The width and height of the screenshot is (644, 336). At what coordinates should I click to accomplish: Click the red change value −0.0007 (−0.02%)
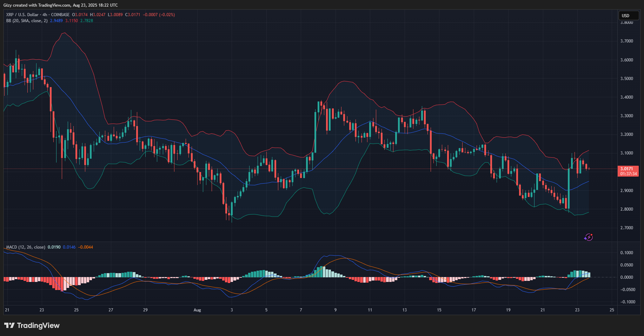coord(159,15)
